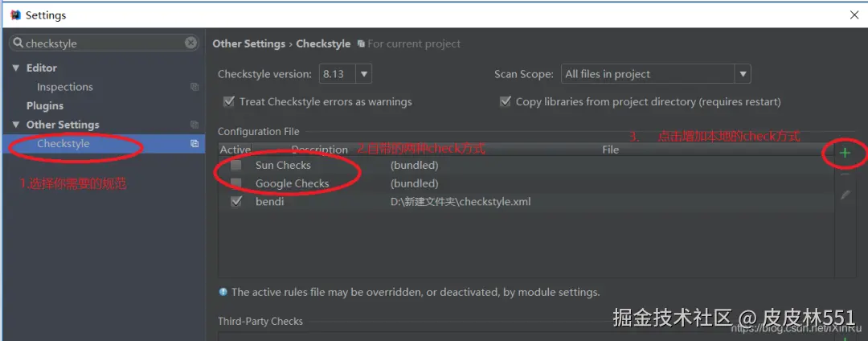Remove the selected configuration file with the minus icon
The width and height of the screenshot is (868, 341).
pyautogui.click(x=845, y=175)
